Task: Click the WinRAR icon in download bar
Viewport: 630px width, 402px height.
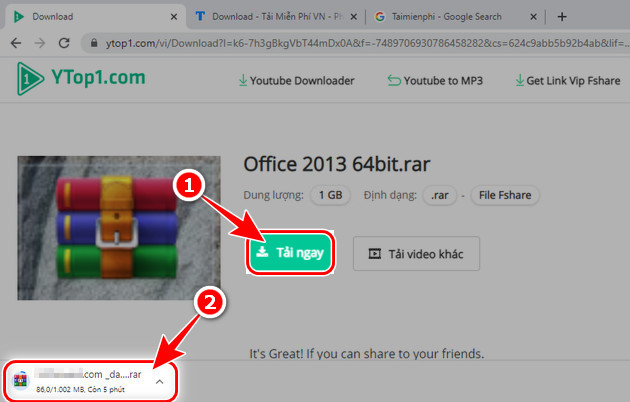Action: pyautogui.click(x=20, y=380)
